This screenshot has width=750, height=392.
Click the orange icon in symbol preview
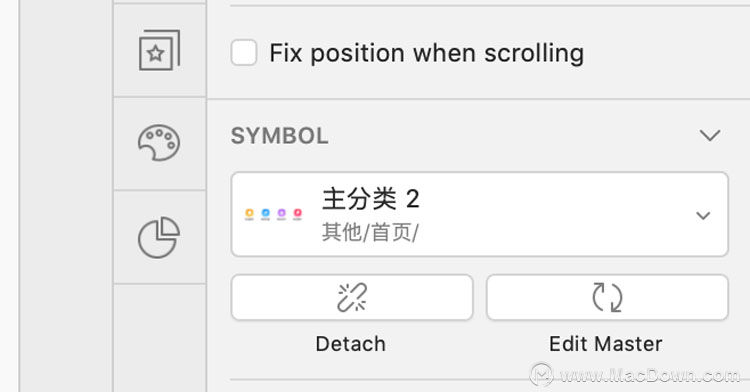click(x=249, y=214)
